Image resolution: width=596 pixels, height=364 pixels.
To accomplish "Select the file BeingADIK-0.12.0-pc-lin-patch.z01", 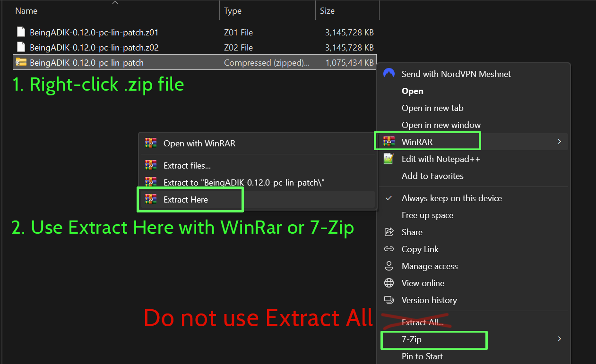I will point(94,32).
